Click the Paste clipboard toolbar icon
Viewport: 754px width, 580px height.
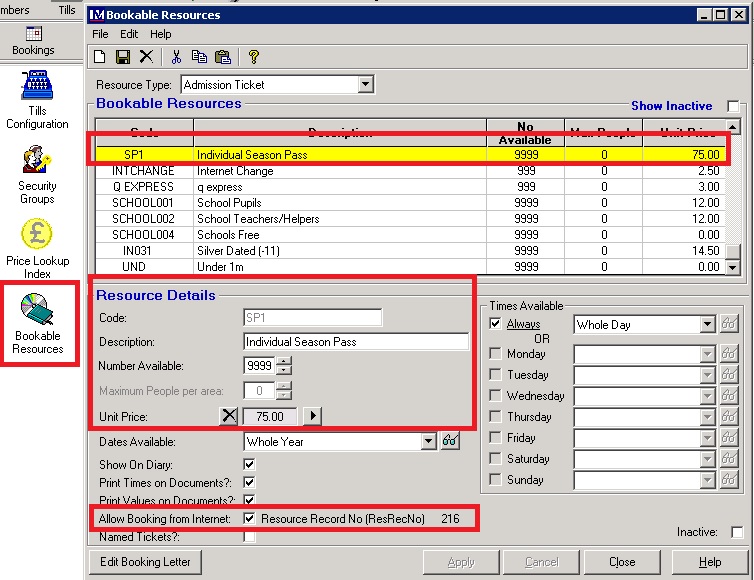coord(222,57)
